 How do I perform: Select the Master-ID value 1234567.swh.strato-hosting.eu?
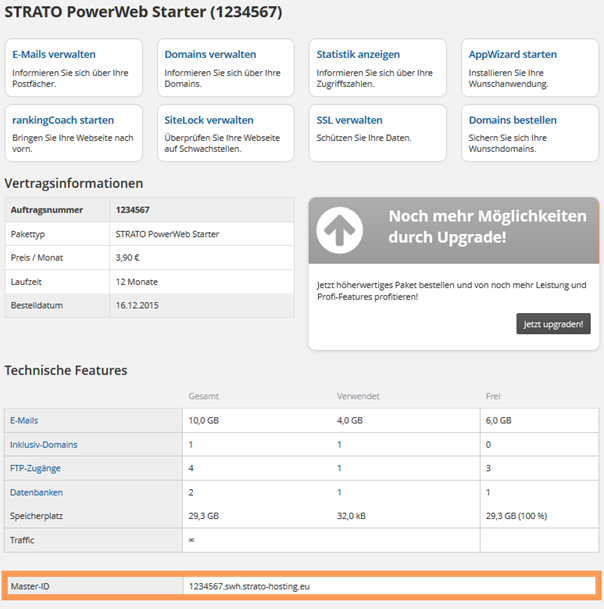249,586
